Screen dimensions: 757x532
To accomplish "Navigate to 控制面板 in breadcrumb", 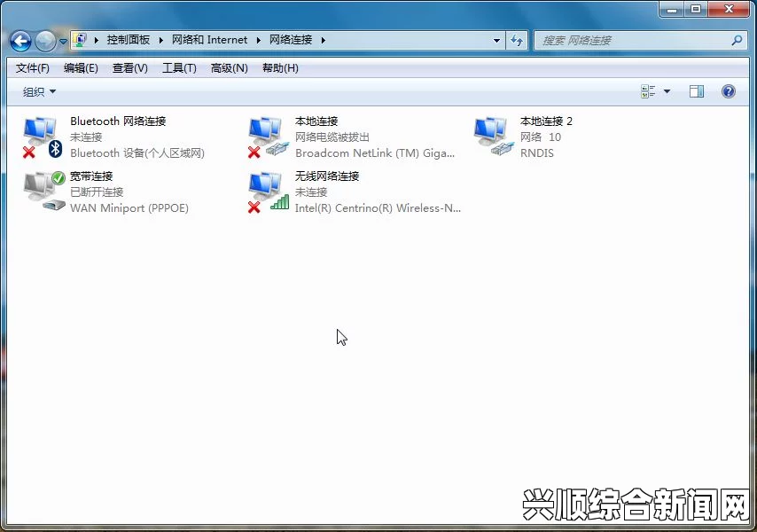I will [x=129, y=40].
